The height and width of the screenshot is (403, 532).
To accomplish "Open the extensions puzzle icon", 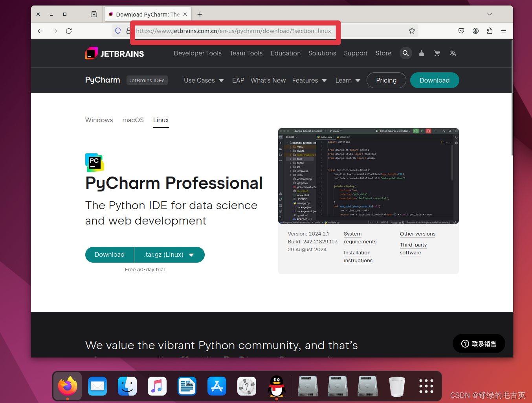I will pos(490,31).
